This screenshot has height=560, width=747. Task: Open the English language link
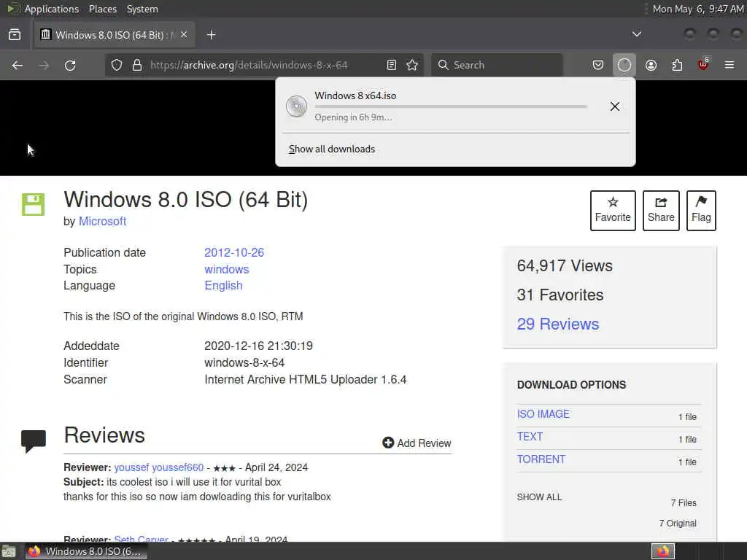(223, 286)
